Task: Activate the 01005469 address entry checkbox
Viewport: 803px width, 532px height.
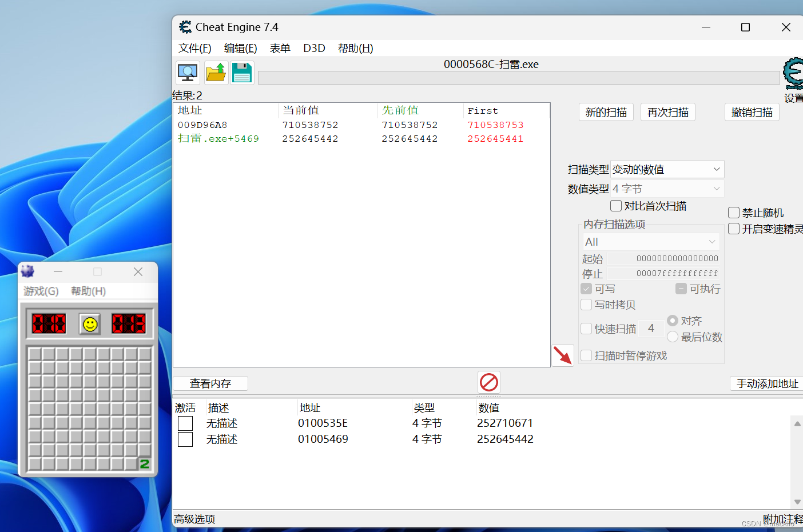Action: point(185,439)
